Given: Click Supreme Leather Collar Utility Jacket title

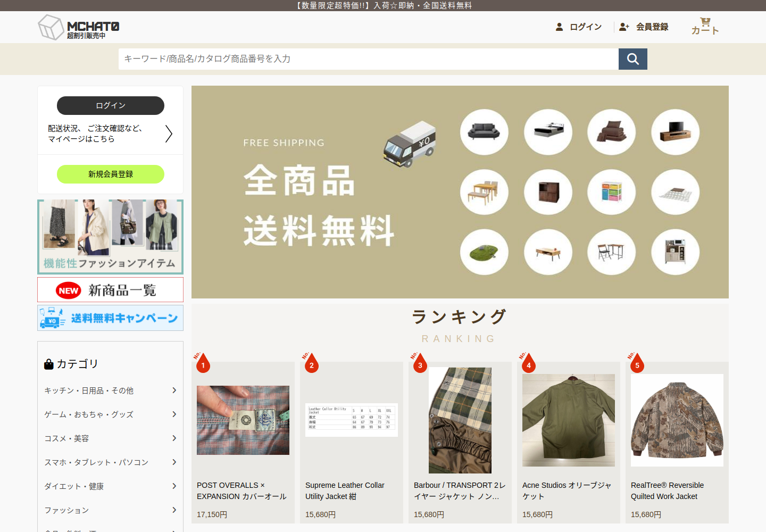Looking at the screenshot, I should pyautogui.click(x=345, y=491).
